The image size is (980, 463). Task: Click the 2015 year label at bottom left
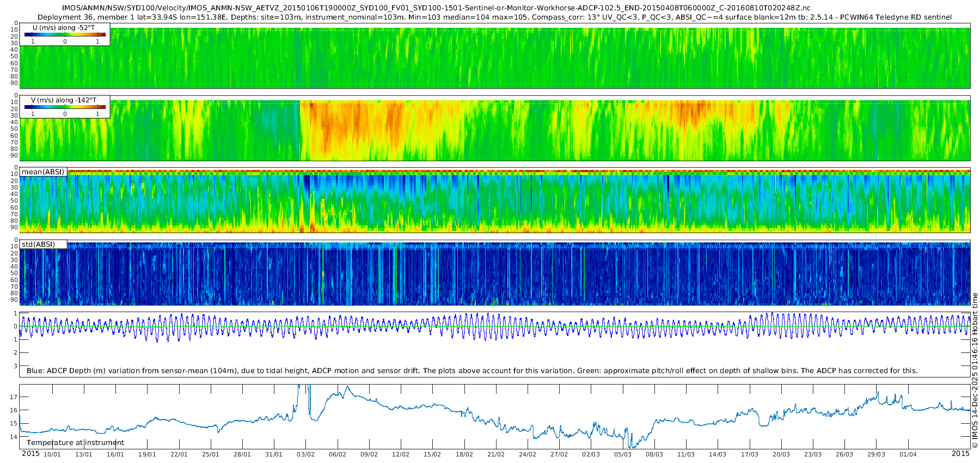coord(30,454)
